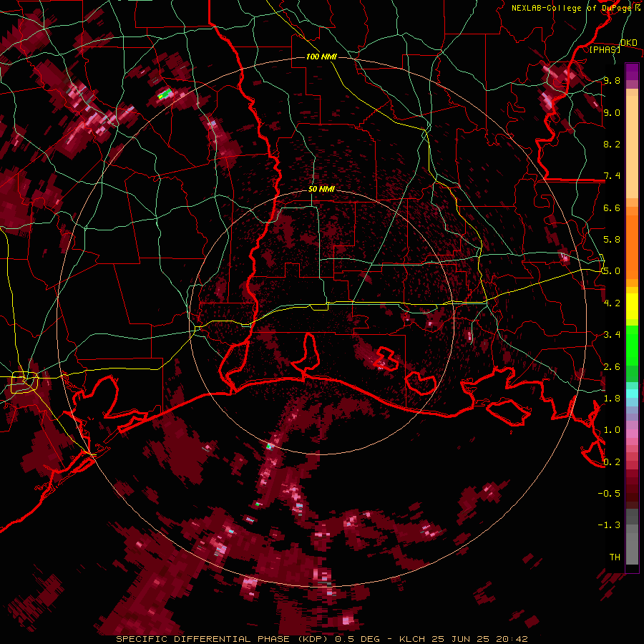
Task: Click the 100 NMI range ring label
Action: pos(321,57)
